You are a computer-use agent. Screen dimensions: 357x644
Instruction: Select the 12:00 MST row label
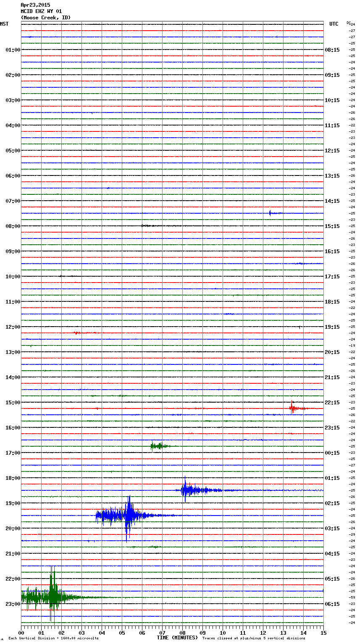click(13, 327)
